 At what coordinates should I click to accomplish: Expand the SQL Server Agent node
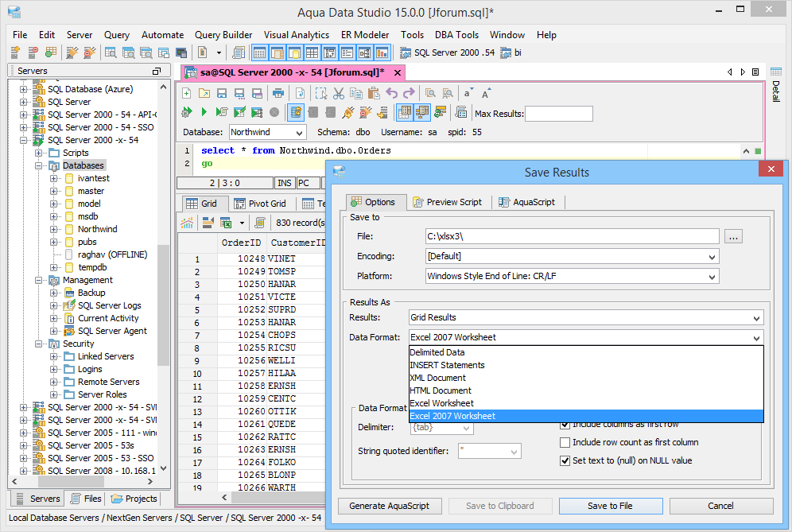[53, 332]
